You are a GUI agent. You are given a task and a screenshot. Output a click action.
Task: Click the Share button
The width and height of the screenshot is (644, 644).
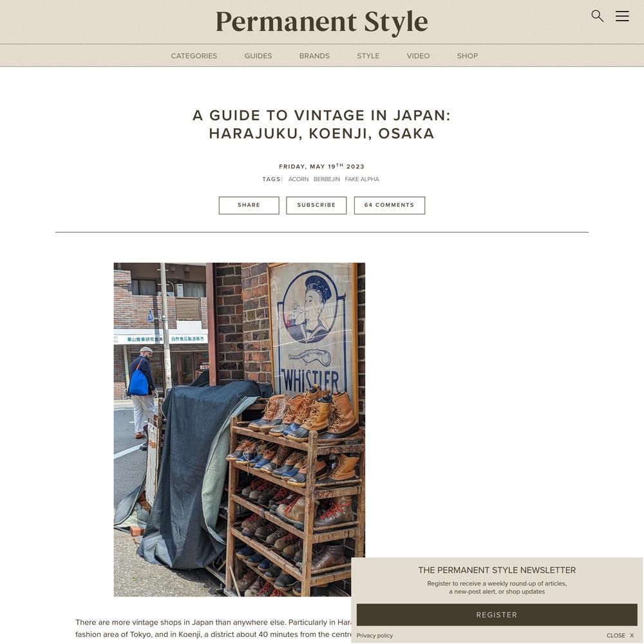tap(249, 205)
